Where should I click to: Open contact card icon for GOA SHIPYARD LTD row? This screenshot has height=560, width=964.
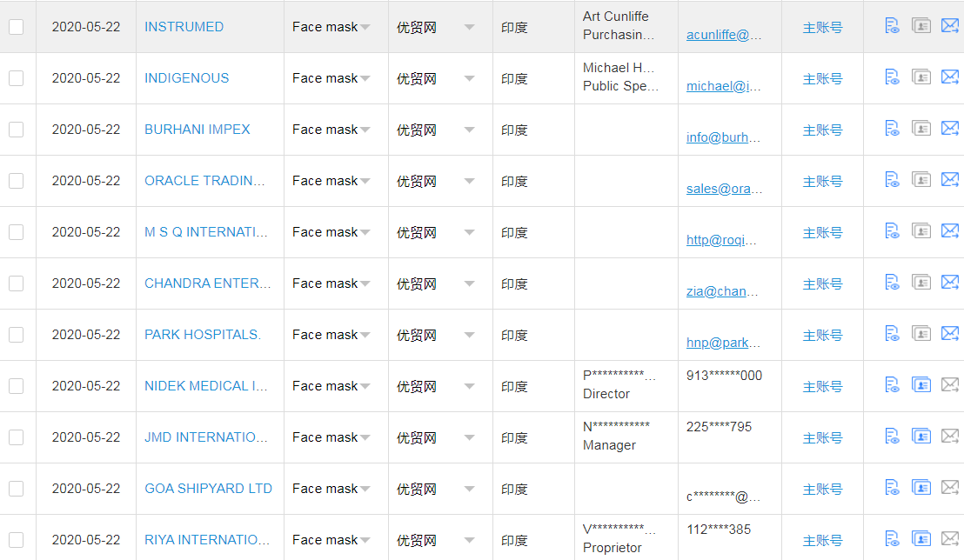point(921,488)
